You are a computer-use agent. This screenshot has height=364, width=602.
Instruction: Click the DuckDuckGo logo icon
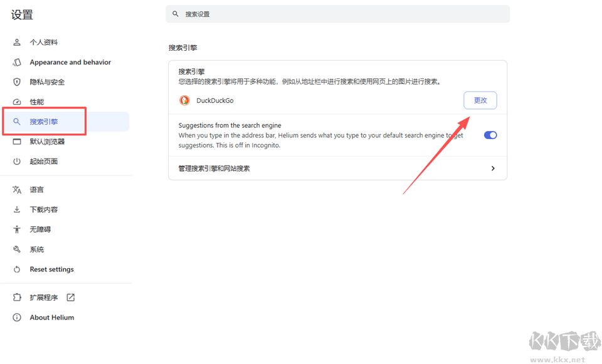[184, 100]
